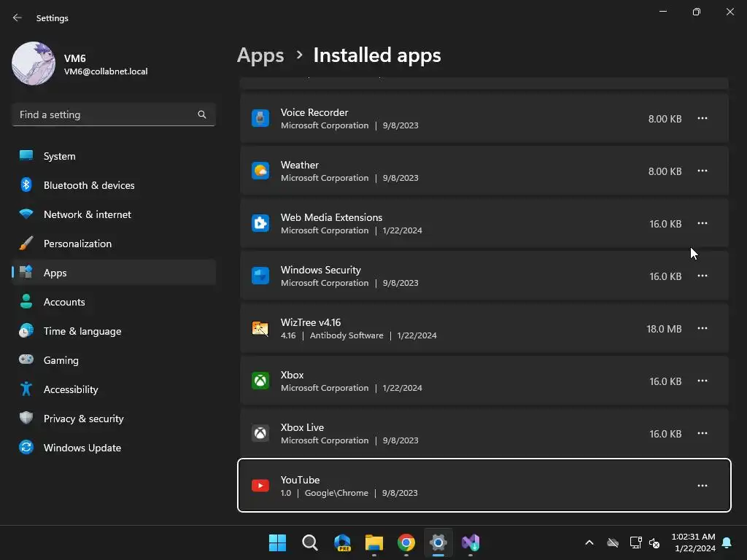Open Privacy & security settings
The width and height of the screenshot is (747, 560).
[113, 419]
